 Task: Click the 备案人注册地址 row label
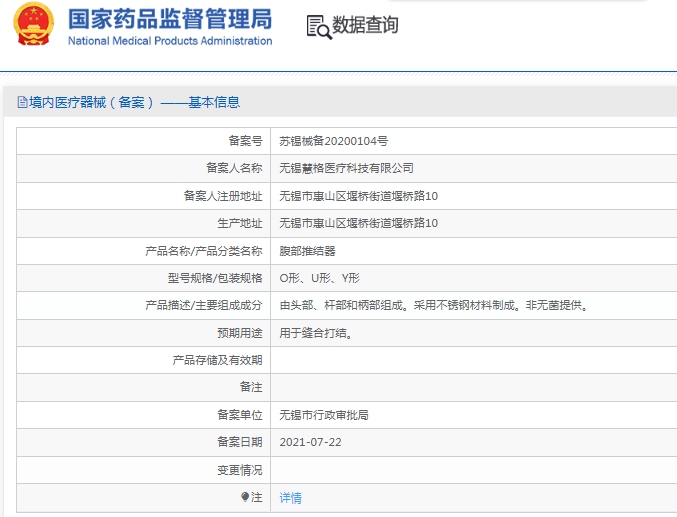pos(223,196)
